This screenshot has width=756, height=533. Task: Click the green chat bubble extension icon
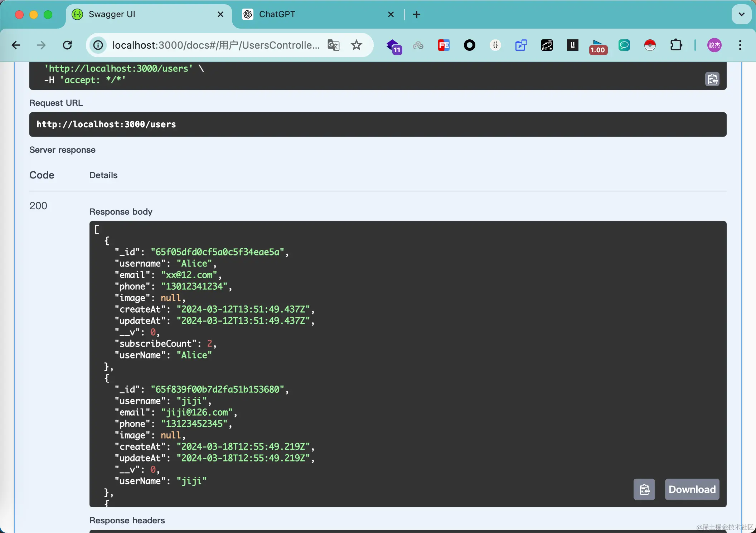point(624,45)
